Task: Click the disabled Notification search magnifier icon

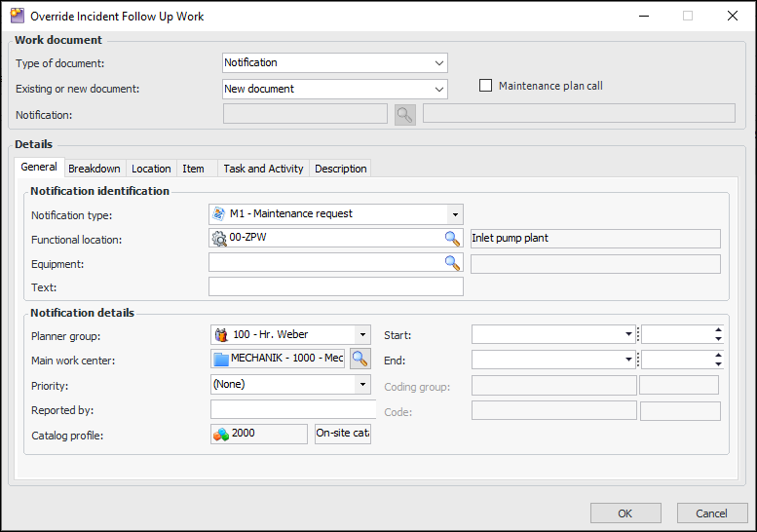Action: coord(404,114)
